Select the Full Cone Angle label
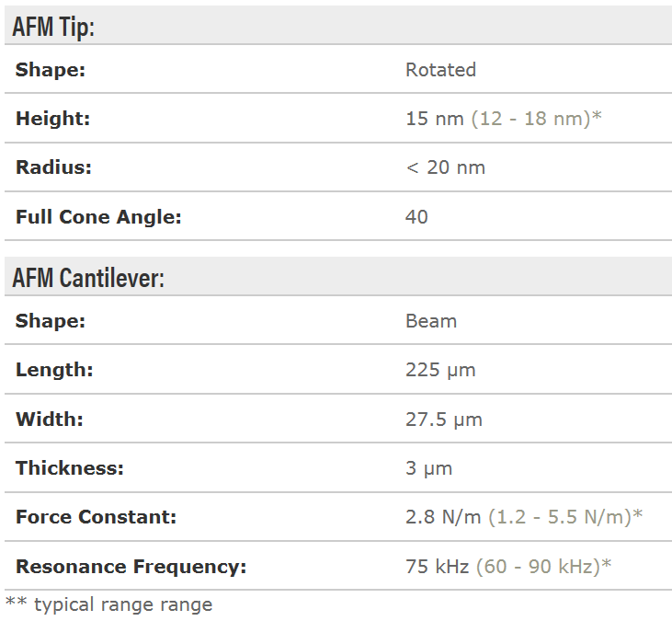672x621 pixels. click(x=98, y=217)
